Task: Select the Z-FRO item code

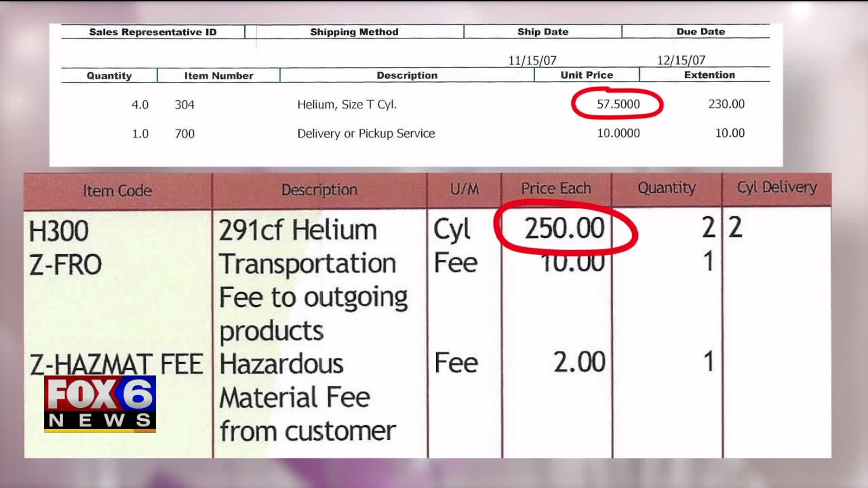Action: tap(66, 265)
